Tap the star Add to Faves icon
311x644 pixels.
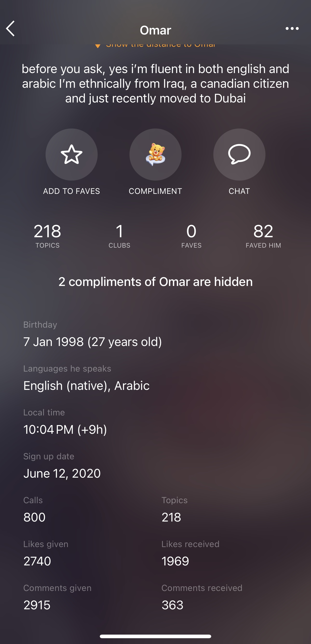(x=72, y=155)
